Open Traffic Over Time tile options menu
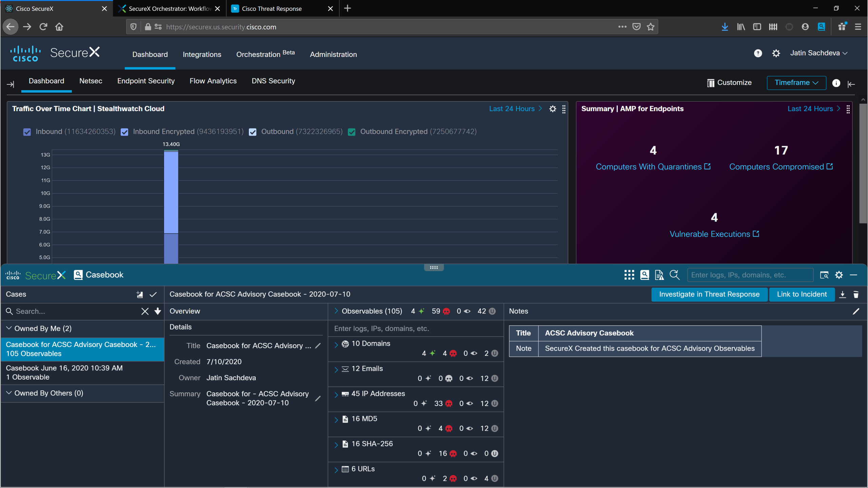Image resolution: width=868 pixels, height=488 pixels. 564,109
